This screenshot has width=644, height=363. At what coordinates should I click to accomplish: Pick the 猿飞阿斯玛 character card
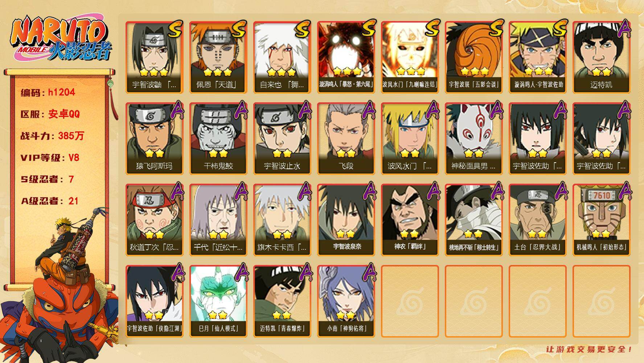[154, 139]
